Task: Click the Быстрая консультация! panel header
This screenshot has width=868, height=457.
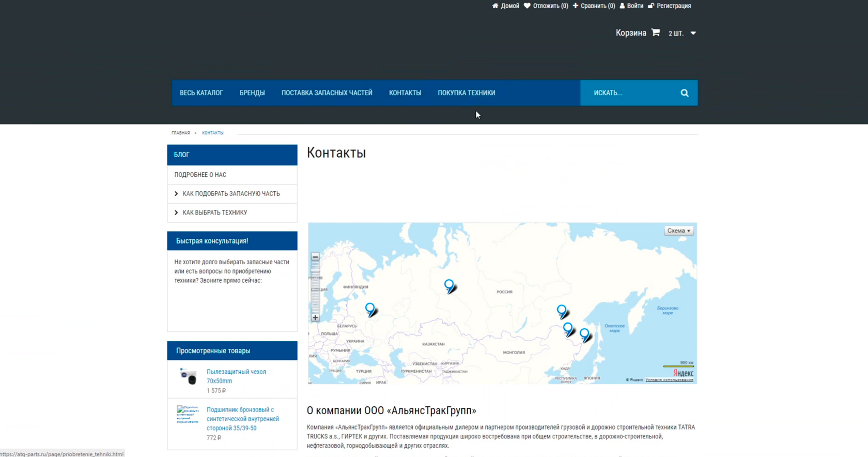Action: pos(232,241)
